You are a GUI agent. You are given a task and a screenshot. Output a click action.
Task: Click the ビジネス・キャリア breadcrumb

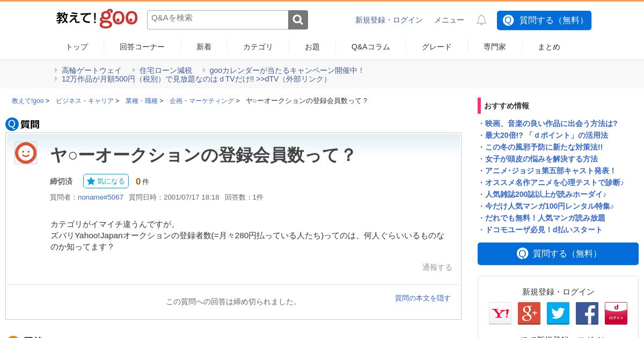click(x=85, y=101)
